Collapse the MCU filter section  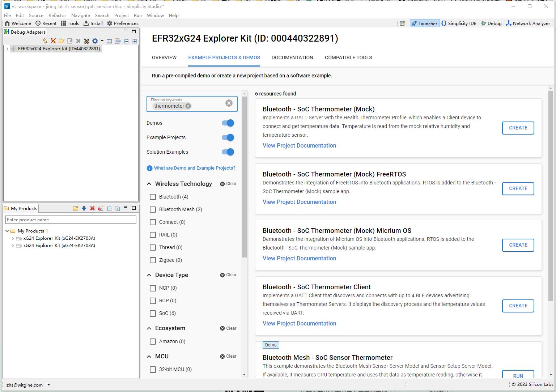[149, 356]
